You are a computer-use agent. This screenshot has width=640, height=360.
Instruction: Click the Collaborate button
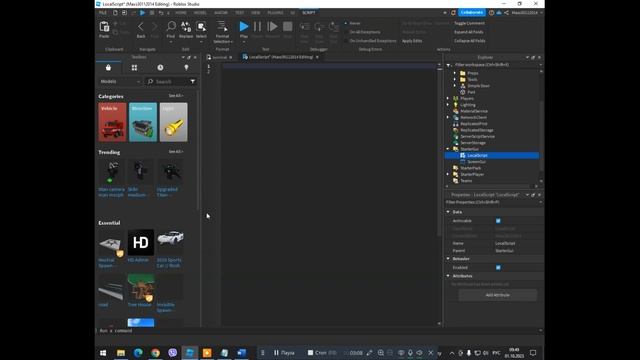point(472,13)
